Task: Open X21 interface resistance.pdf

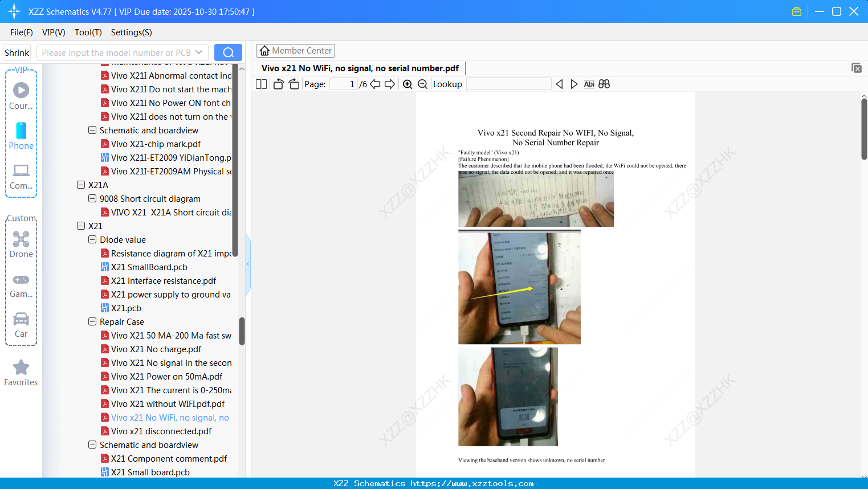Action: pos(163,281)
